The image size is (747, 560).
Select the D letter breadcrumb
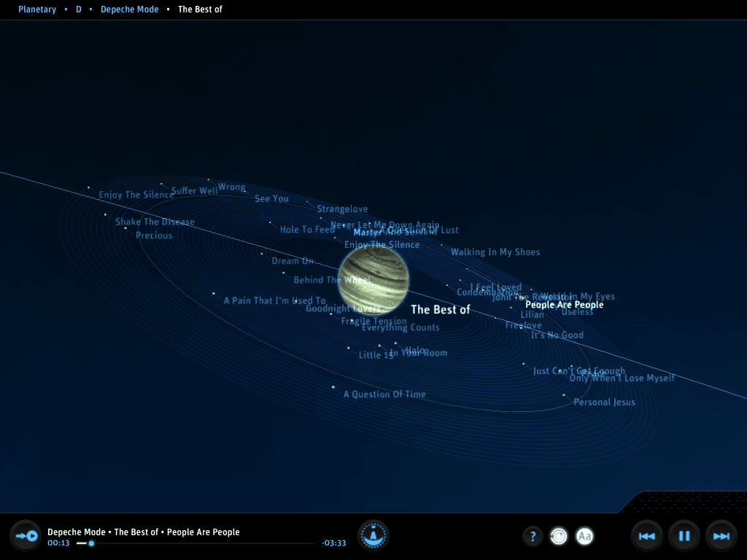pos(79,9)
